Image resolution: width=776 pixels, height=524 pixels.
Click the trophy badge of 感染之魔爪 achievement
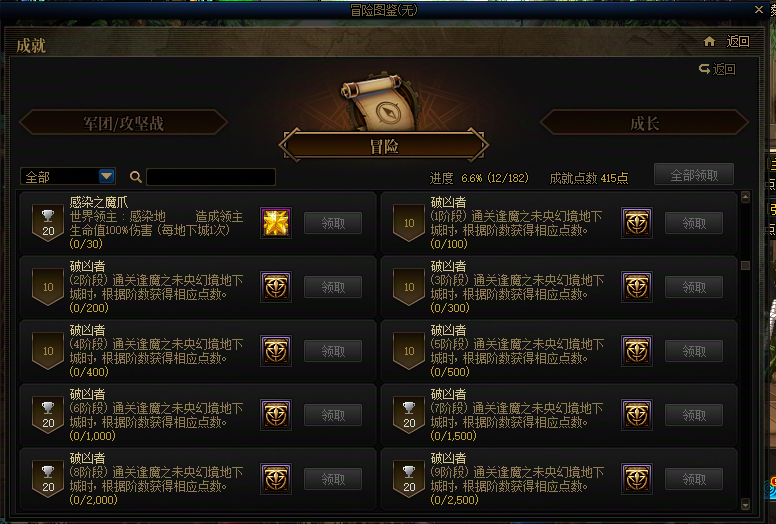[x=48, y=223]
